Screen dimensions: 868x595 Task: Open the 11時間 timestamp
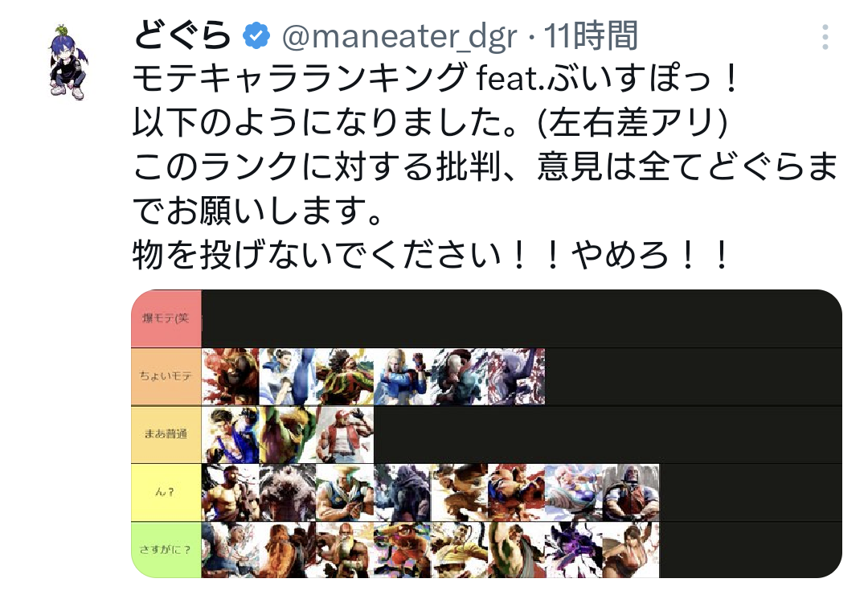pos(591,36)
